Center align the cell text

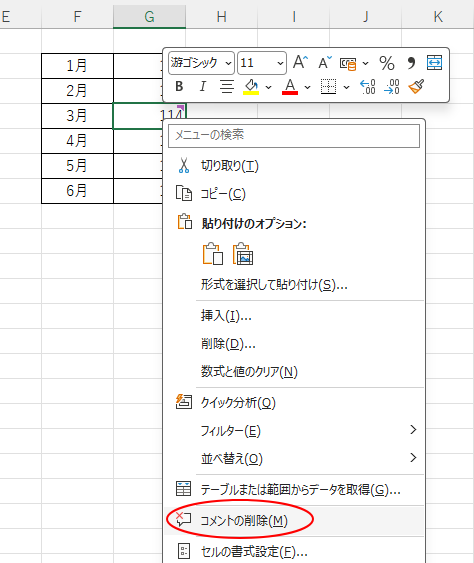tap(227, 87)
